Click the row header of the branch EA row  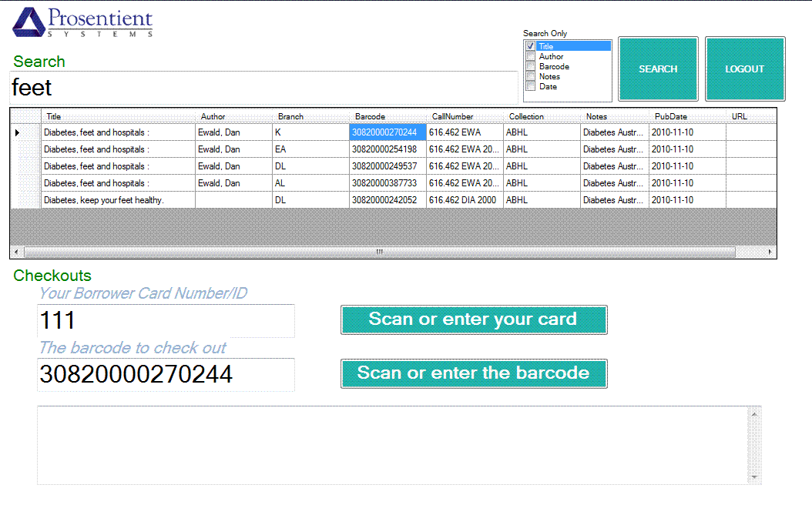click(x=26, y=149)
